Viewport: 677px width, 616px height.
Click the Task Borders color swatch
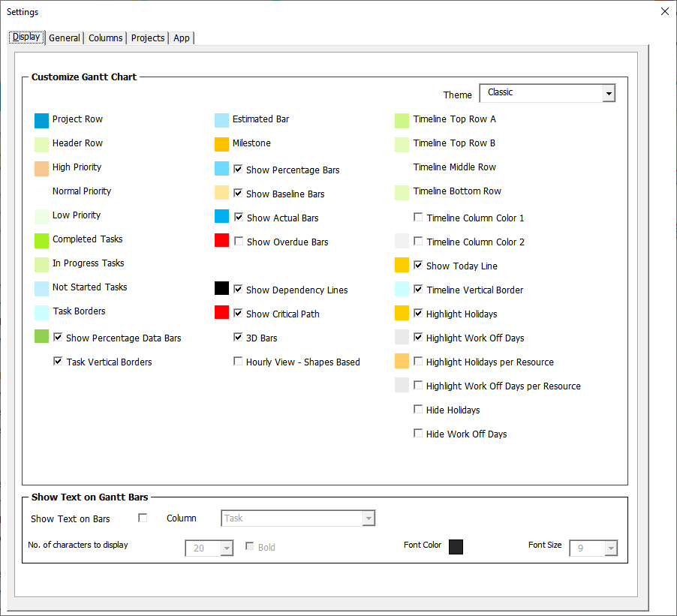[x=41, y=313]
